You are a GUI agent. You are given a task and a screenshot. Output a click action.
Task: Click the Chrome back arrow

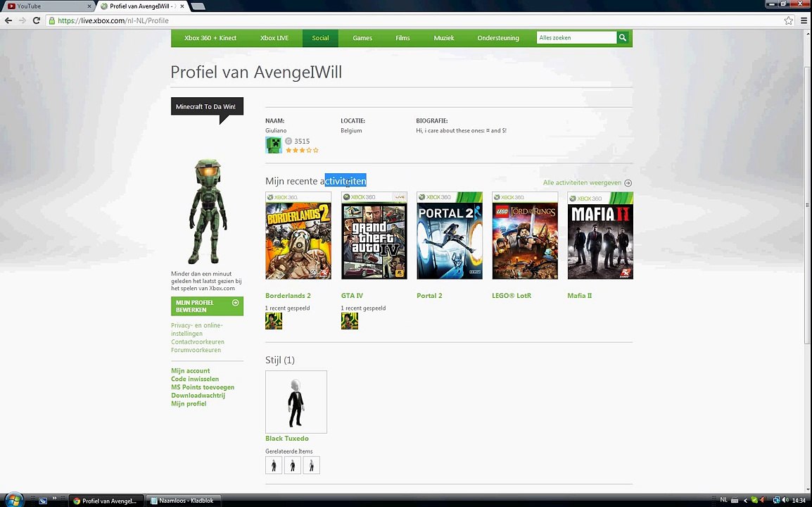click(8, 20)
